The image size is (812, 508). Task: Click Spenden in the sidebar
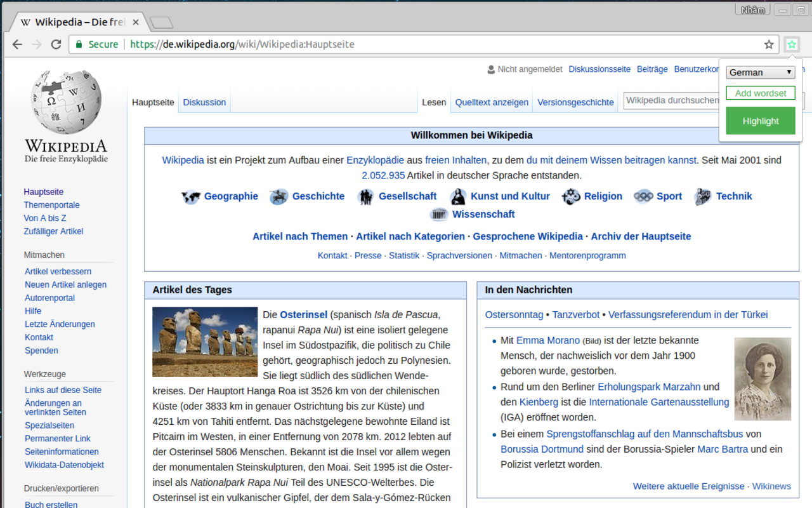coord(41,351)
